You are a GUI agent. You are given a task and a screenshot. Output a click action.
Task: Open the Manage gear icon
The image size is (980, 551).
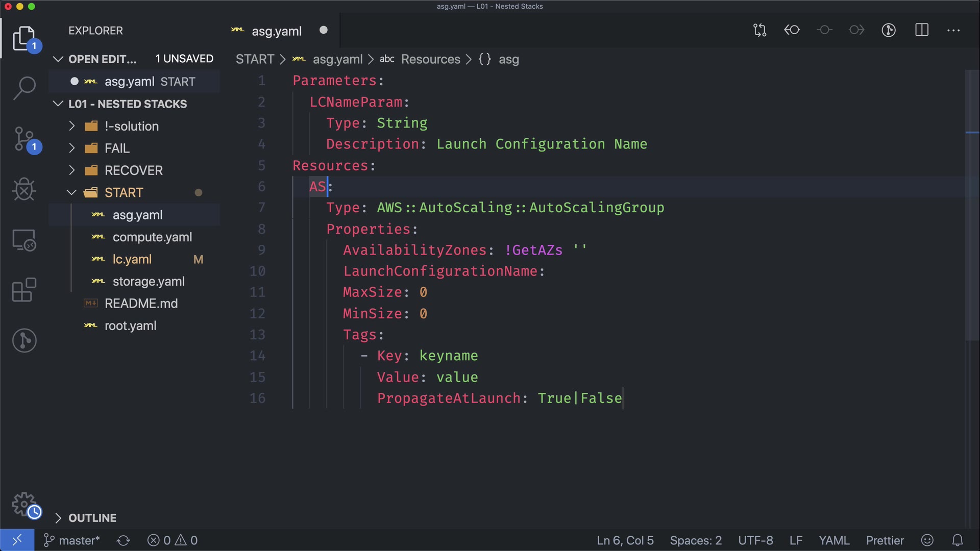[x=24, y=505]
